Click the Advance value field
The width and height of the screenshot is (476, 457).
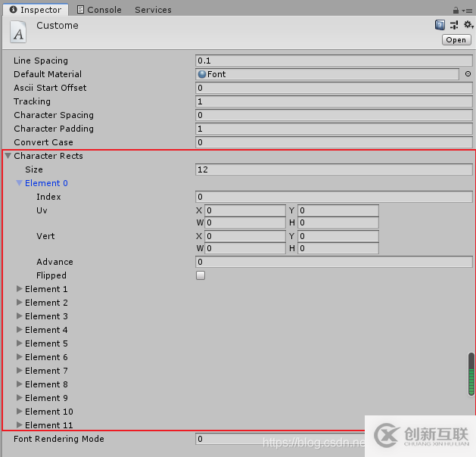click(x=334, y=262)
